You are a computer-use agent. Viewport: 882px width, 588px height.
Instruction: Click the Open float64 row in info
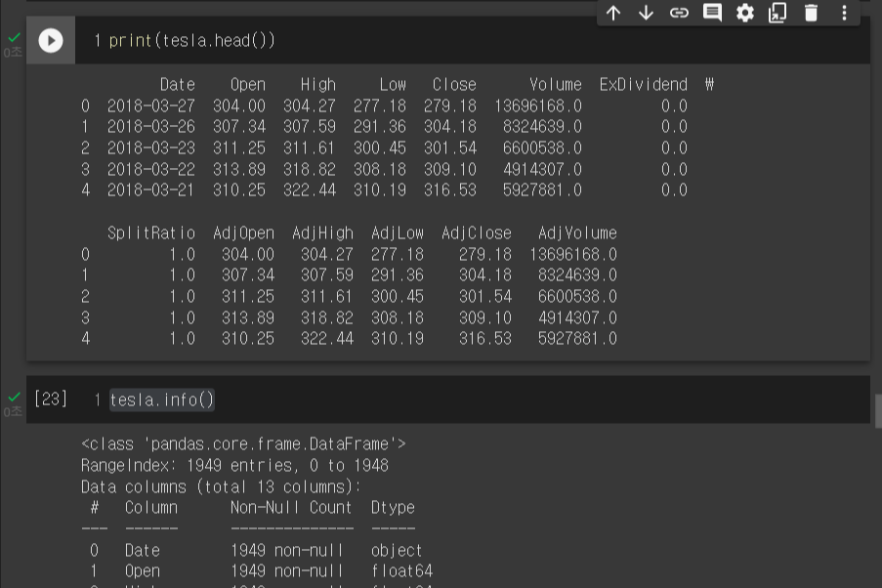(261, 571)
